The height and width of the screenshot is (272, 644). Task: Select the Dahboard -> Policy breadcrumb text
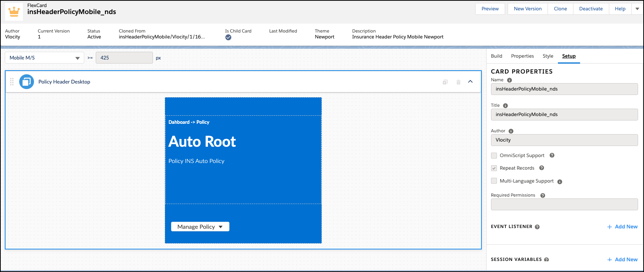(189, 122)
